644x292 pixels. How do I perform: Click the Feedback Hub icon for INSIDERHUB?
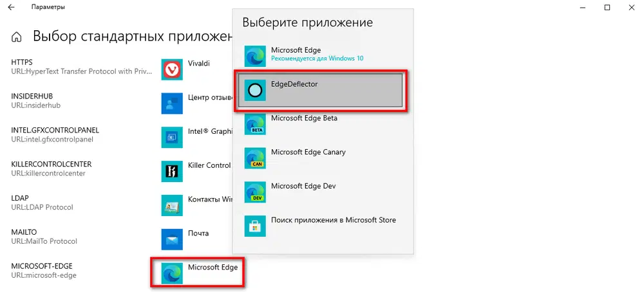172,103
